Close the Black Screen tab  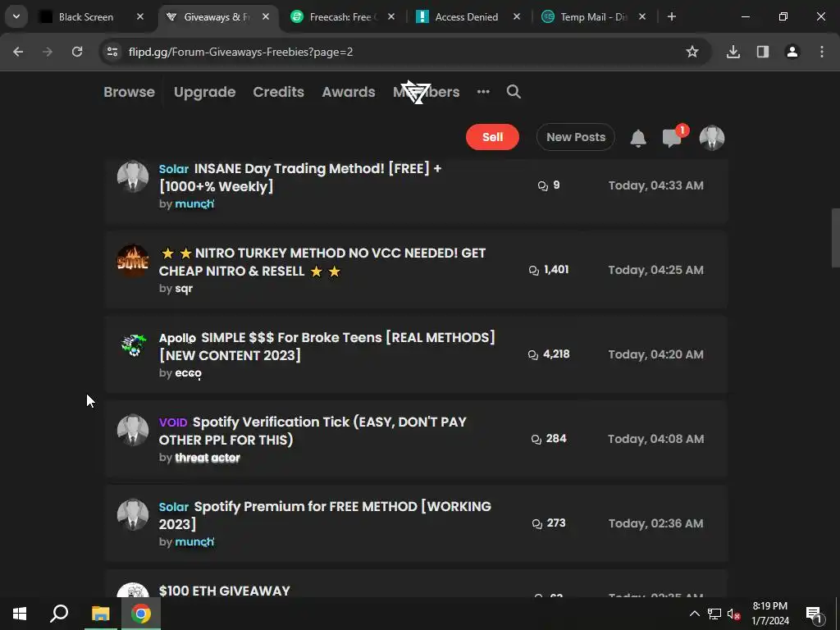click(139, 17)
